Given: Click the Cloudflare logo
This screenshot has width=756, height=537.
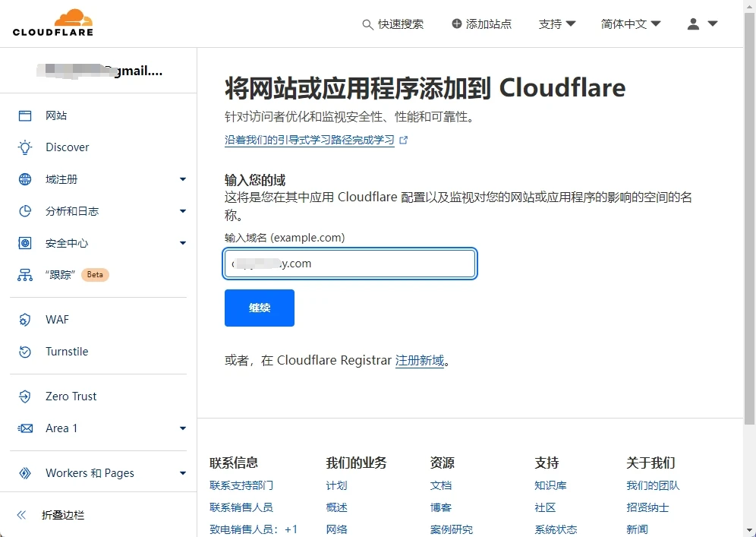Looking at the screenshot, I should point(53,22).
